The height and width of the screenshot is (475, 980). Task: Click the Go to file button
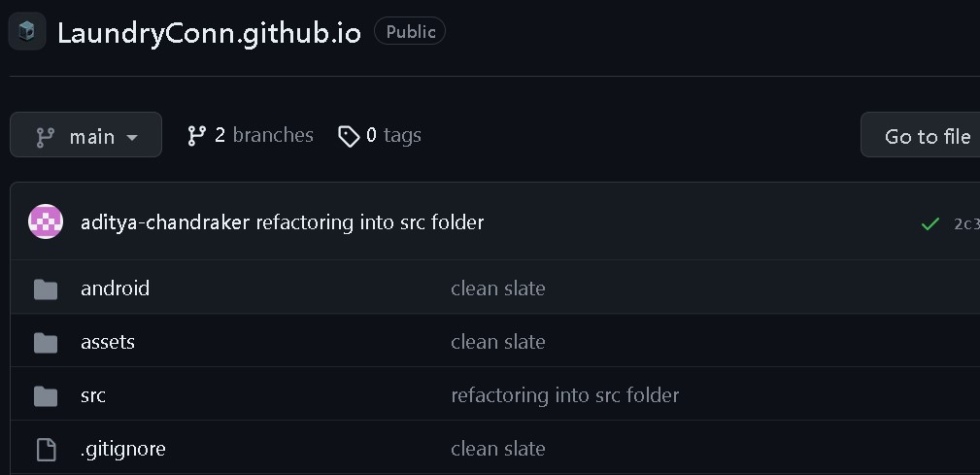(921, 135)
